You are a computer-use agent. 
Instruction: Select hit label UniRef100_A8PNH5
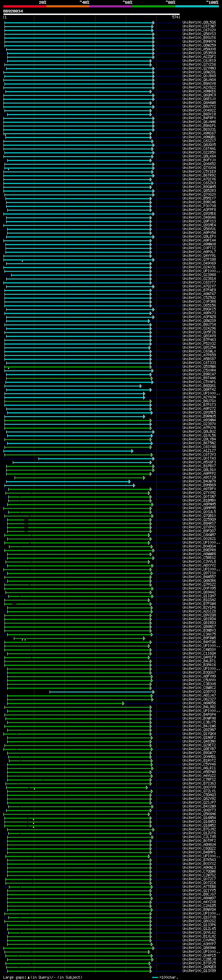click(199, 504)
